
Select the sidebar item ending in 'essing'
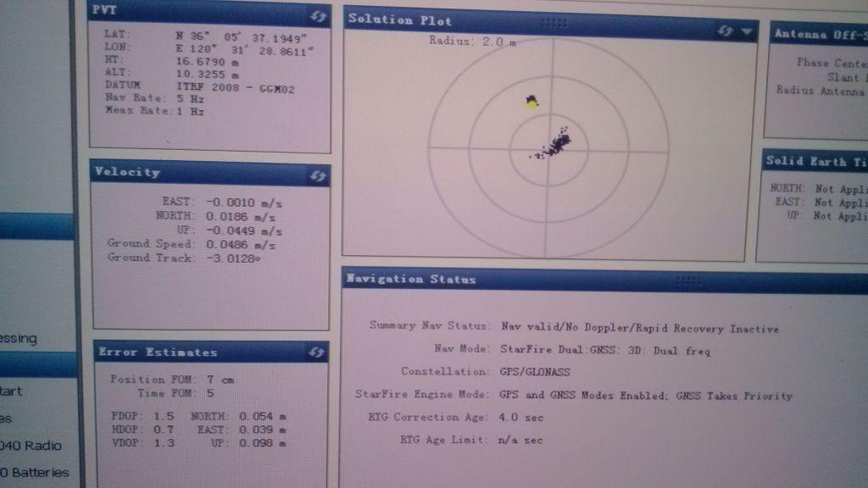click(x=19, y=338)
